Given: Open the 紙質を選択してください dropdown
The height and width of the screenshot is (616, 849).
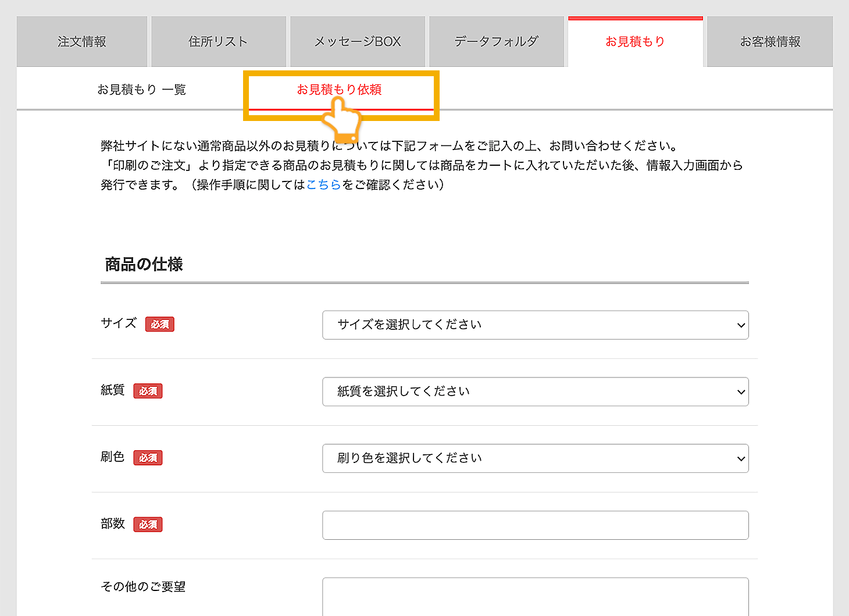Looking at the screenshot, I should pyautogui.click(x=535, y=392).
